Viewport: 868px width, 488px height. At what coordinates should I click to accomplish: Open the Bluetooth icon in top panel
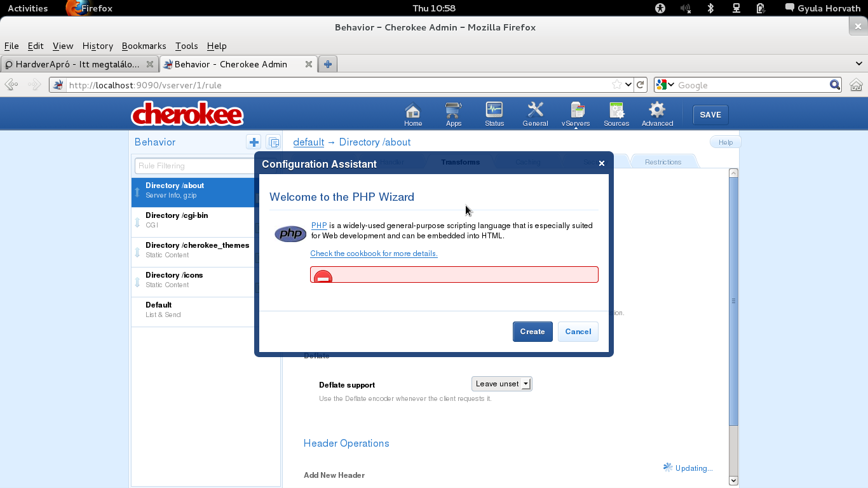711,8
